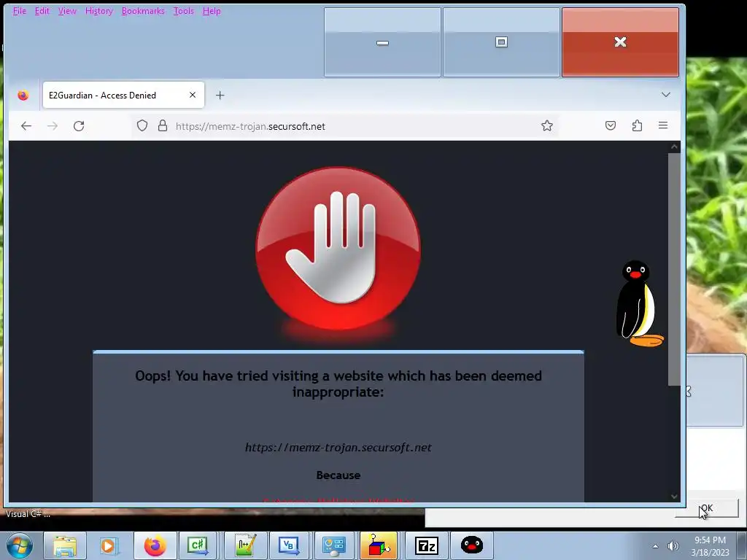Click the vertical scrollbar thumb
Image resolution: width=747 pixels, height=560 pixels.
(674, 269)
